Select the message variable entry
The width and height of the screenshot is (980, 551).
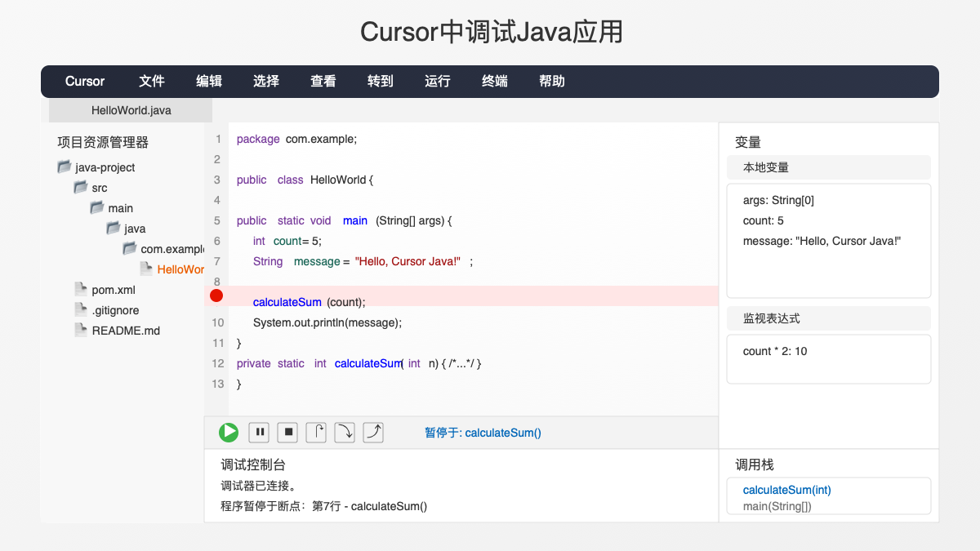pos(822,241)
